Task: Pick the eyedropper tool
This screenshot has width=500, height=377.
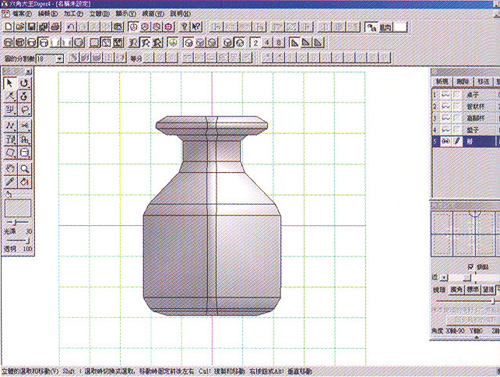Action: coord(10,182)
